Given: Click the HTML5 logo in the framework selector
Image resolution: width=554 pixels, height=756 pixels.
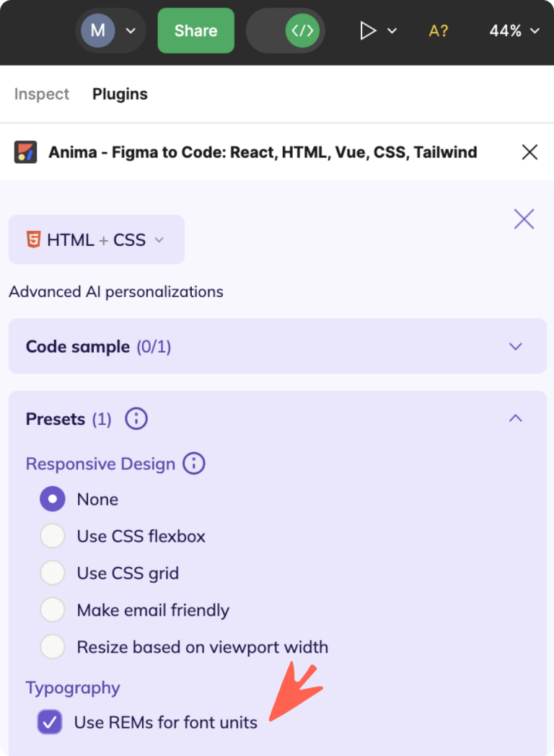Looking at the screenshot, I should pyautogui.click(x=32, y=239).
